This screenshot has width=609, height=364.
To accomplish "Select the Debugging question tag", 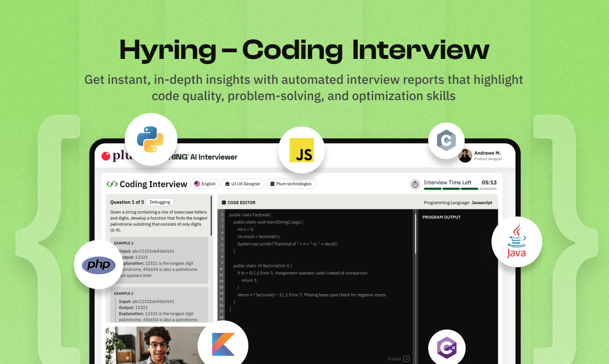I will 160,202.
